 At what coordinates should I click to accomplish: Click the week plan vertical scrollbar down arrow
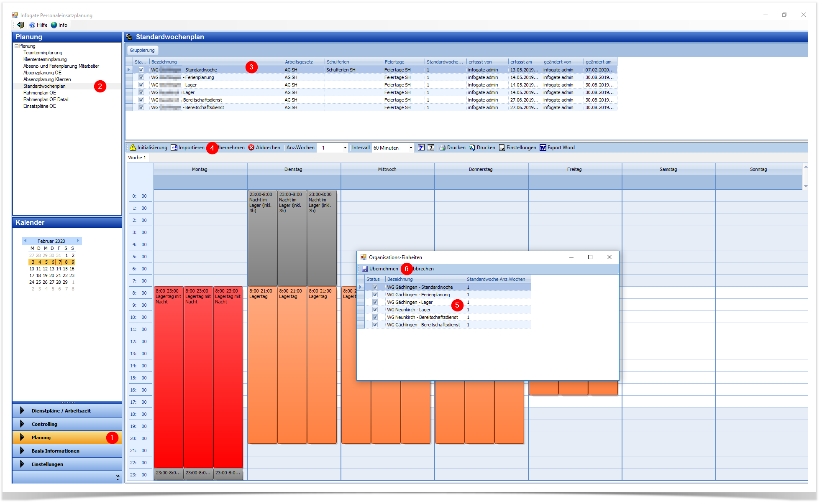[805, 186]
